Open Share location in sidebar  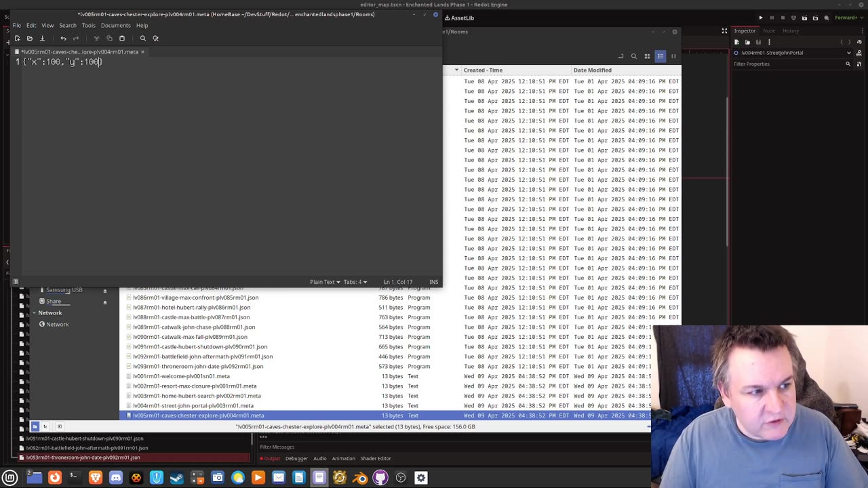pos(54,301)
